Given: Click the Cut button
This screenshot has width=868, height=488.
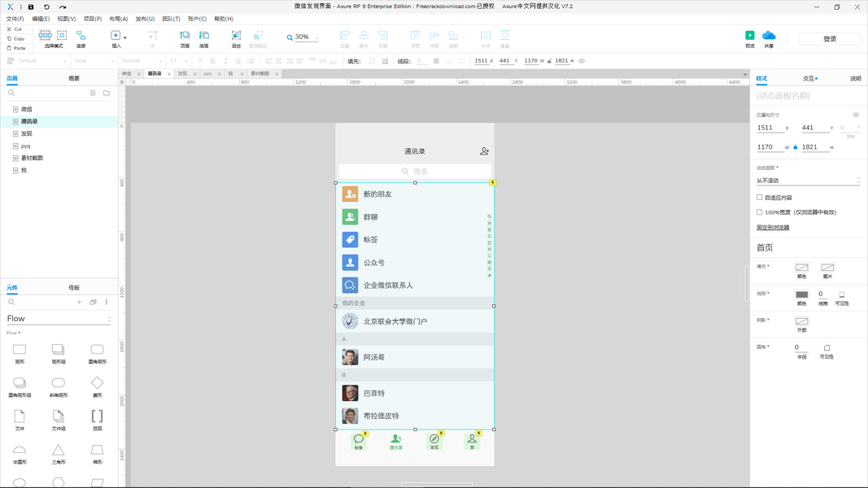Looking at the screenshot, I should [15, 28].
